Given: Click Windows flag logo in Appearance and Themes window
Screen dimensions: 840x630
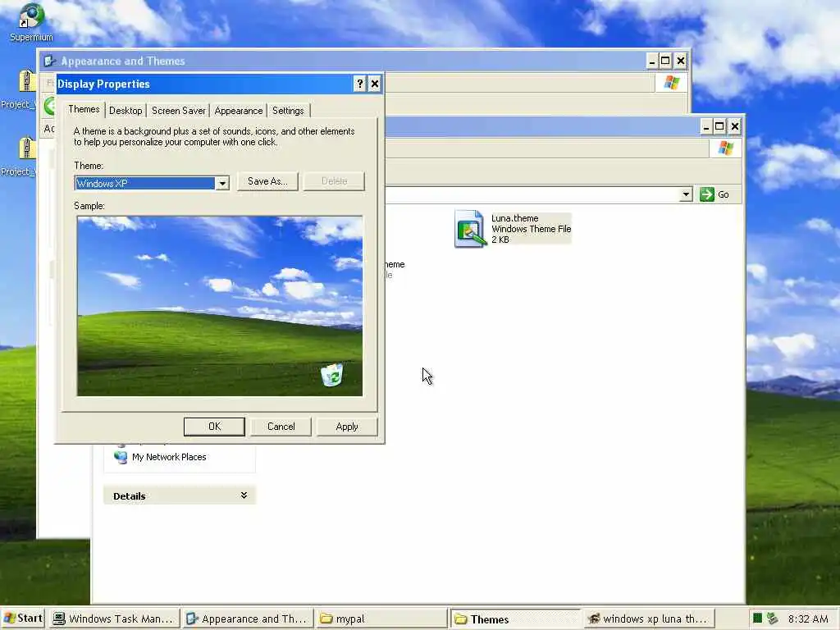Looking at the screenshot, I should coord(671,83).
